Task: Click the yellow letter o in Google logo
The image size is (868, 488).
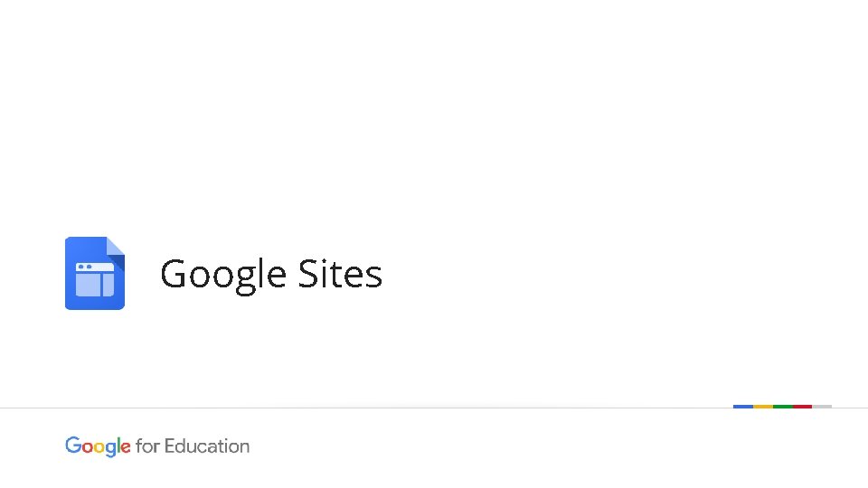Action: coord(98,446)
